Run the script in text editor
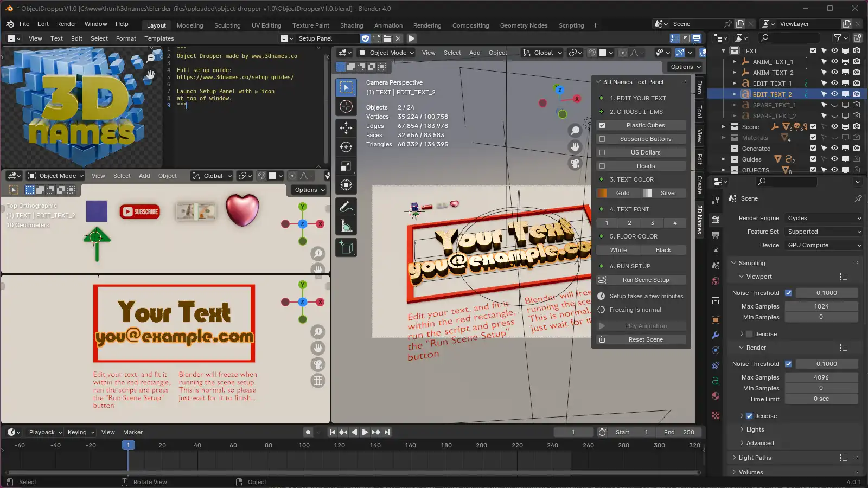868x488 pixels. tap(412, 38)
